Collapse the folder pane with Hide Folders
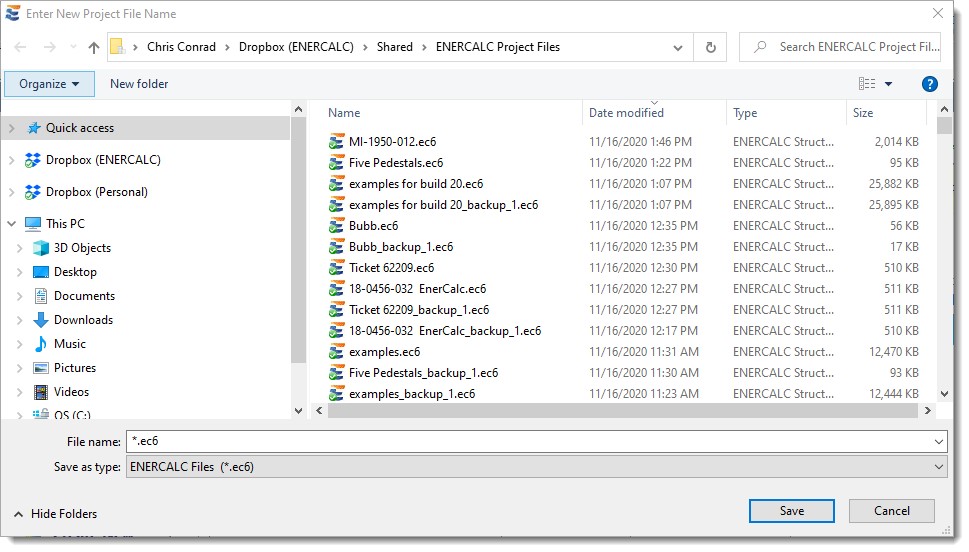 [55, 514]
